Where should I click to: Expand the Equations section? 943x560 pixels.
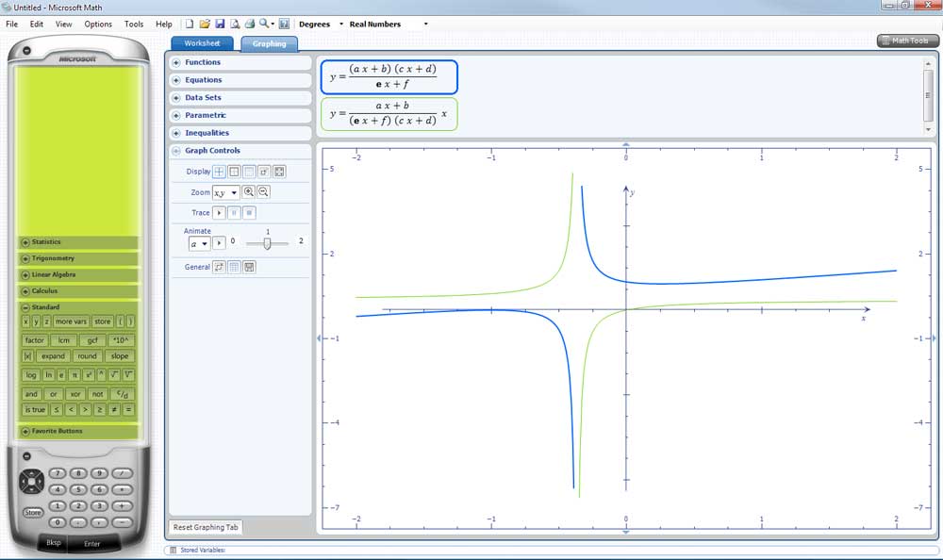tap(176, 80)
